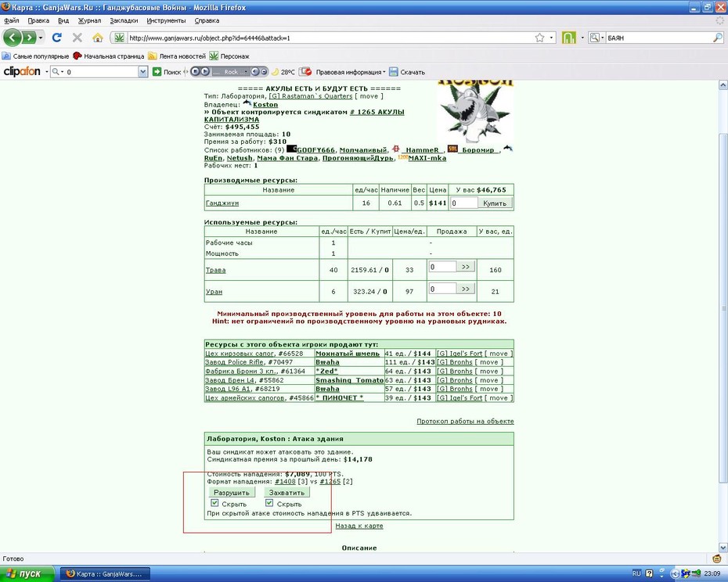Toggle Скрыть checkbox under Захватить
Viewport: 728px width, 582px height.
[269, 503]
